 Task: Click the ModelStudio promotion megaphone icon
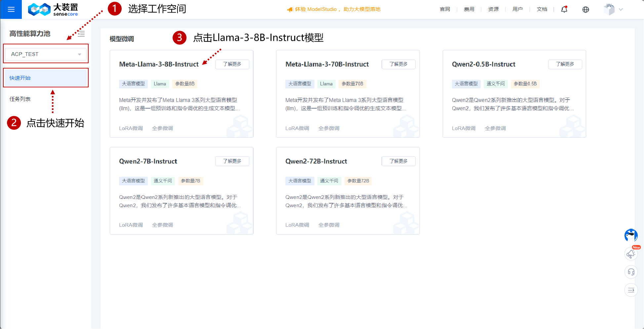point(290,10)
